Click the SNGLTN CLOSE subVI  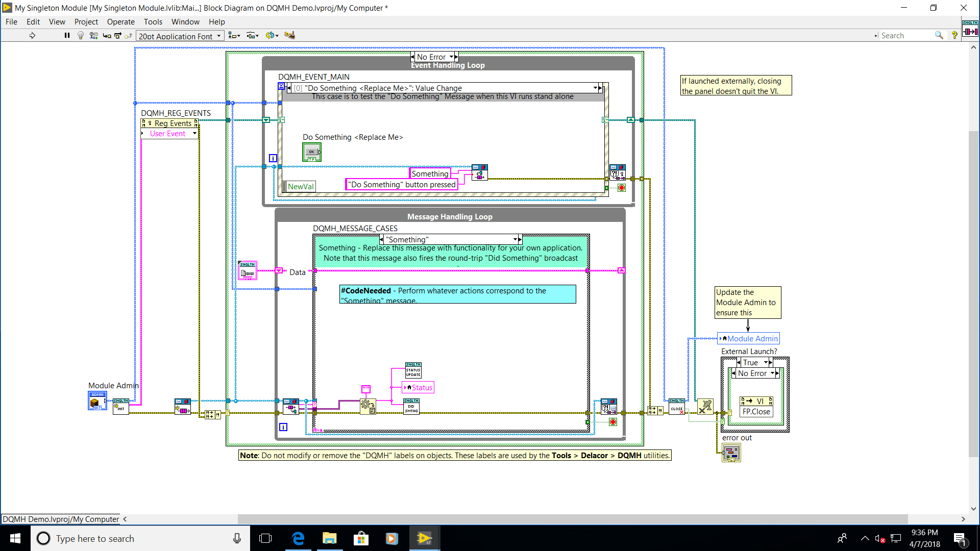click(677, 407)
